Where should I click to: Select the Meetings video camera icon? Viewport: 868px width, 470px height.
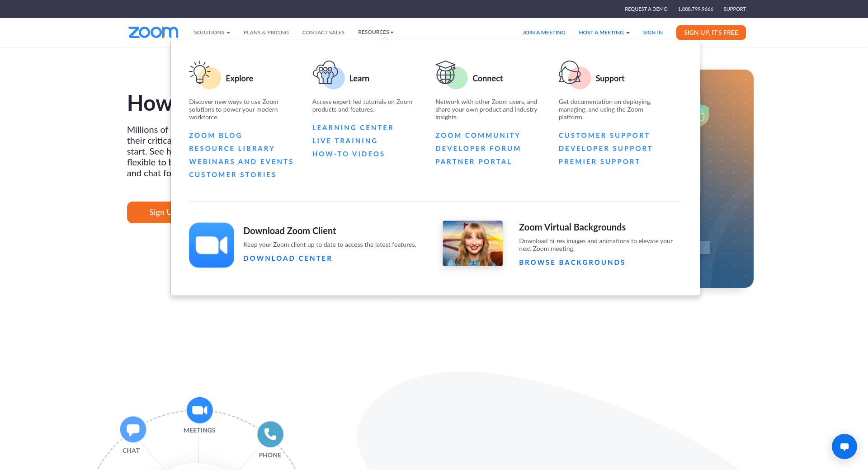(199, 410)
